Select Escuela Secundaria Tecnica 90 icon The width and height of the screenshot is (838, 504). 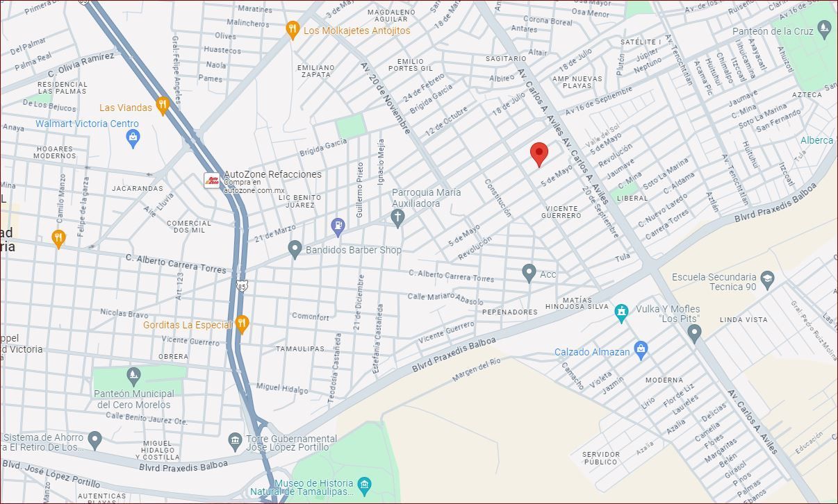click(x=767, y=279)
